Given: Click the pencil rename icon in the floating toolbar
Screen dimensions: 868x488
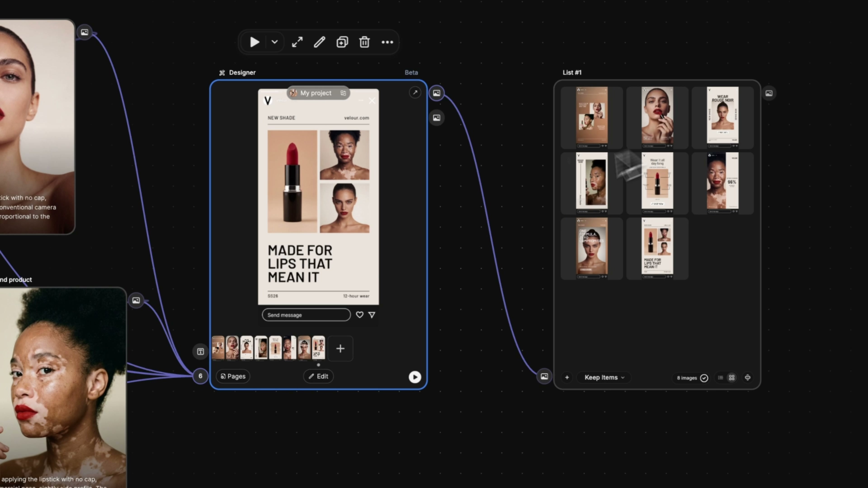Looking at the screenshot, I should [319, 42].
